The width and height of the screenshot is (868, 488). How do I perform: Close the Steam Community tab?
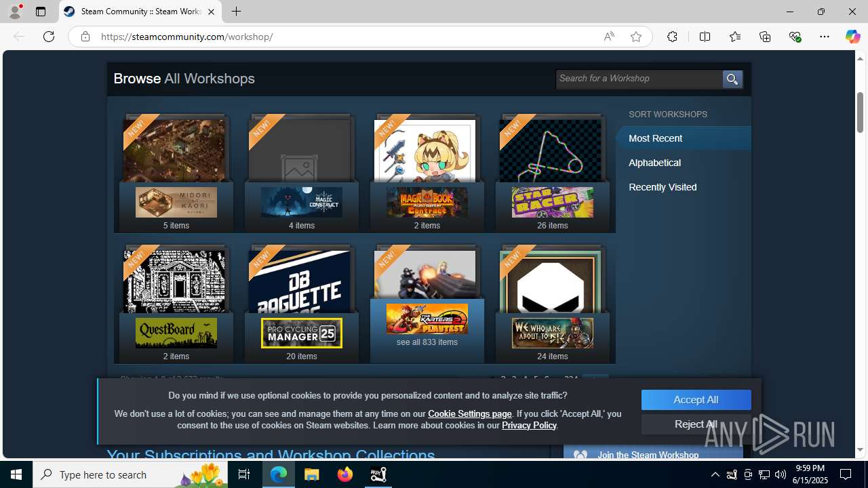click(211, 12)
